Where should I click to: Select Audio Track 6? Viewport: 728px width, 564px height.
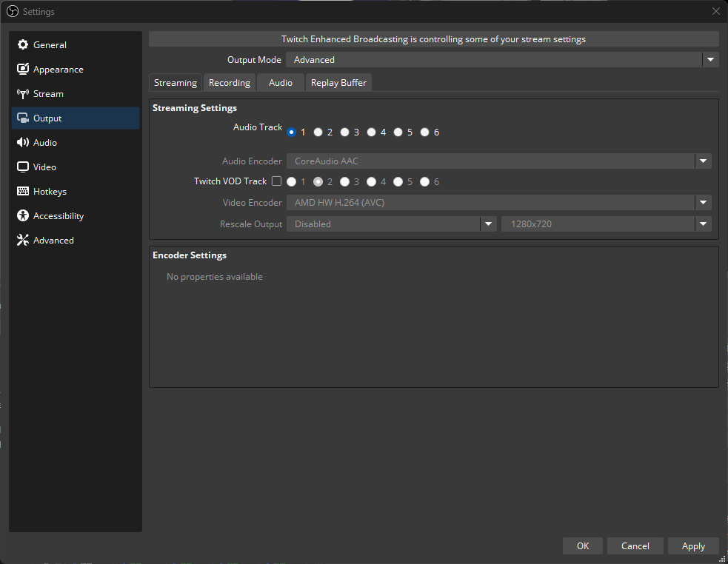pyautogui.click(x=425, y=132)
